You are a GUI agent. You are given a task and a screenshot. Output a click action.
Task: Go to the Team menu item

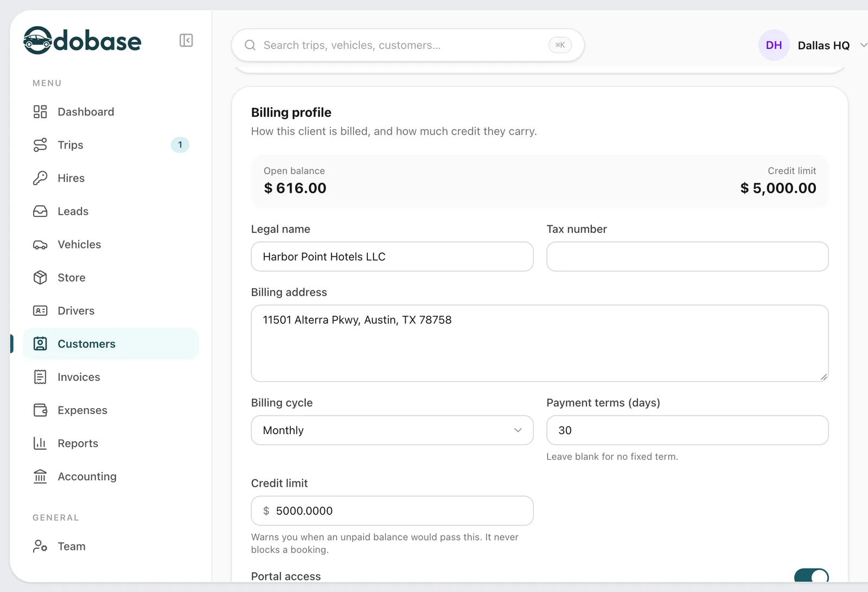[x=111, y=546]
